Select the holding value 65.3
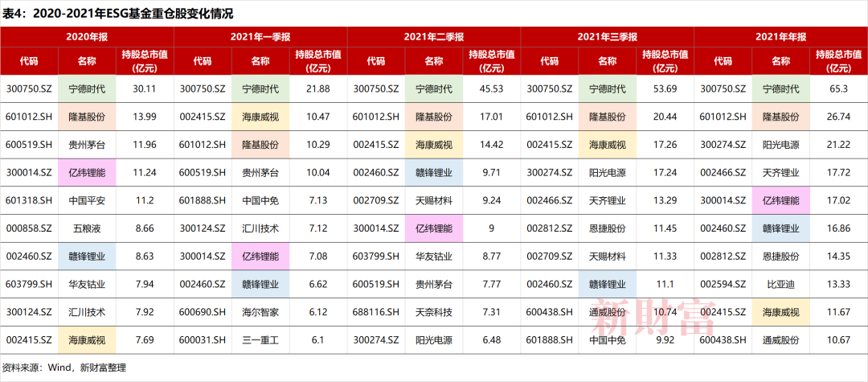Screen dimensions: 868x382 839,88
